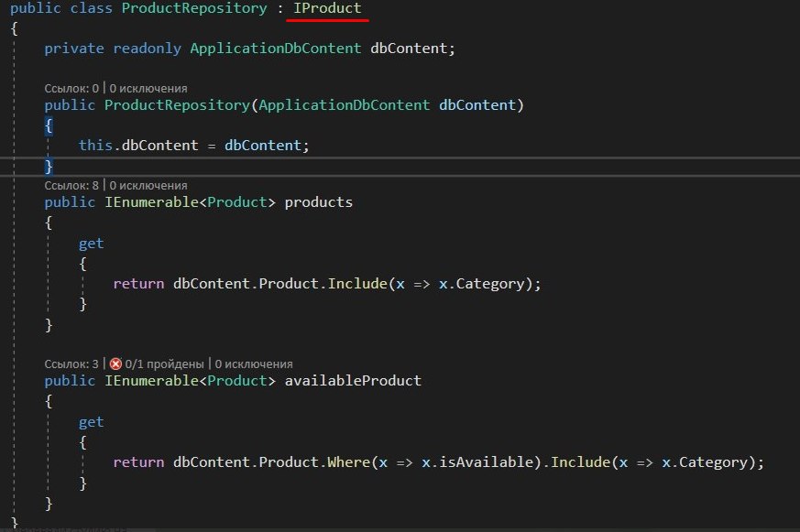Click the 'Where' method call
The height and width of the screenshot is (532, 800).
[x=348, y=462]
